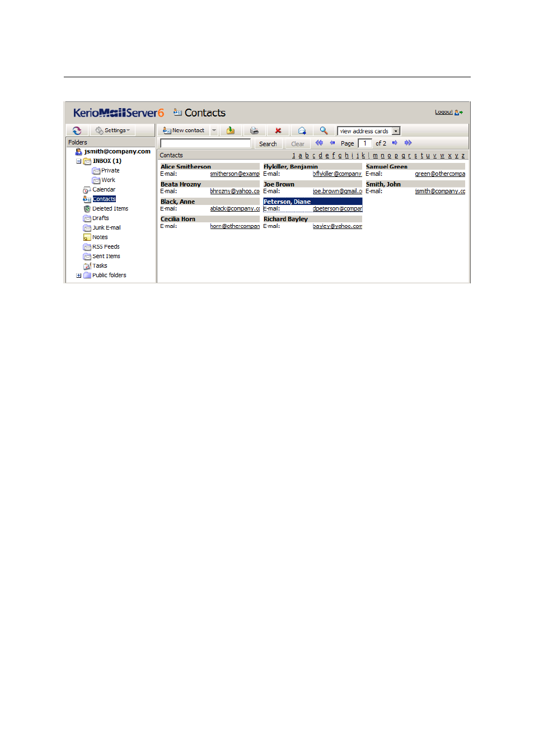This screenshot has height=756, width=534.
Task: Open the Deleted Items folder
Action: (110, 208)
